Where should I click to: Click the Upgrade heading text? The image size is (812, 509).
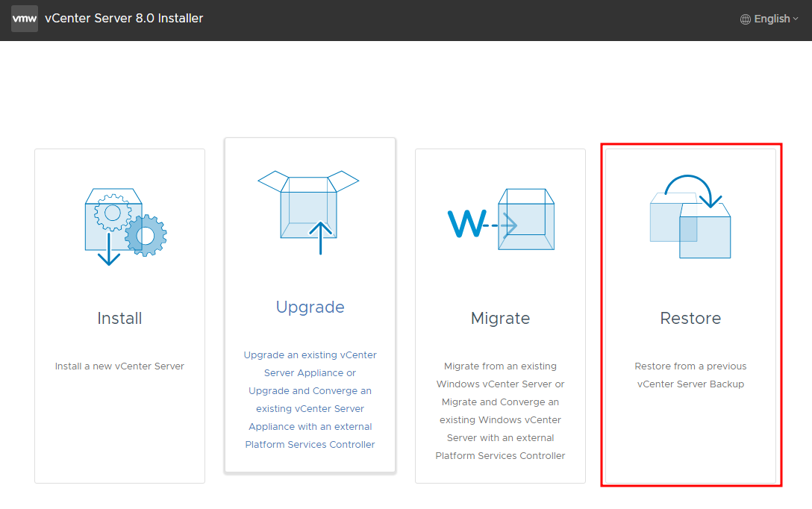310,307
